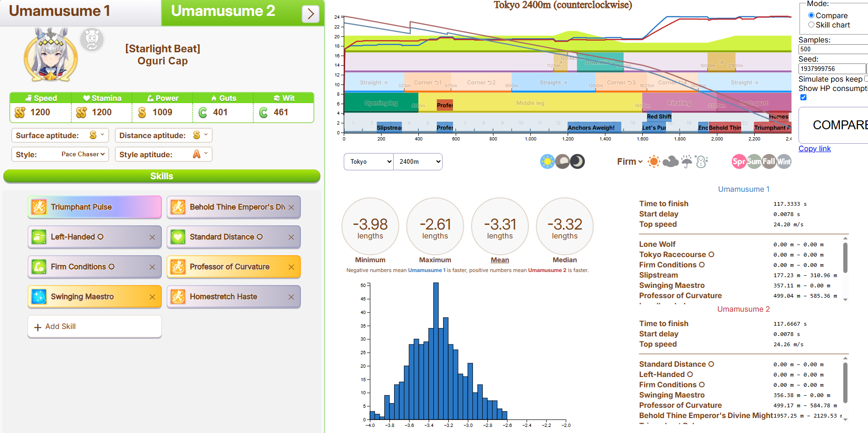The image size is (868, 433).
Task: Open the Distance aptitude dropdown
Action: pos(163,135)
